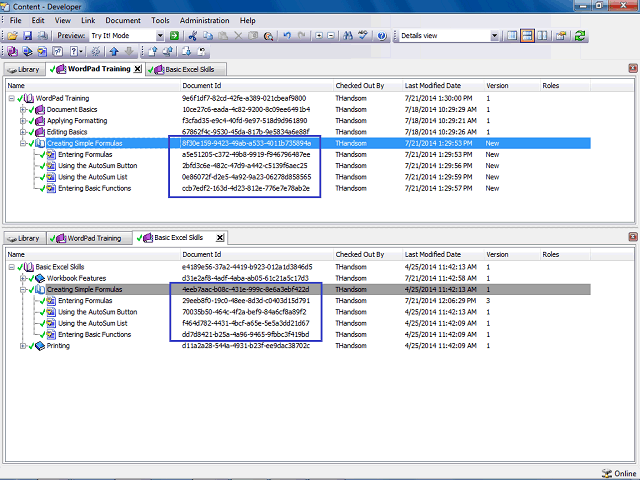The height and width of the screenshot is (480, 640).
Task: Sort by Version column in bottom pane
Action: [512, 255]
